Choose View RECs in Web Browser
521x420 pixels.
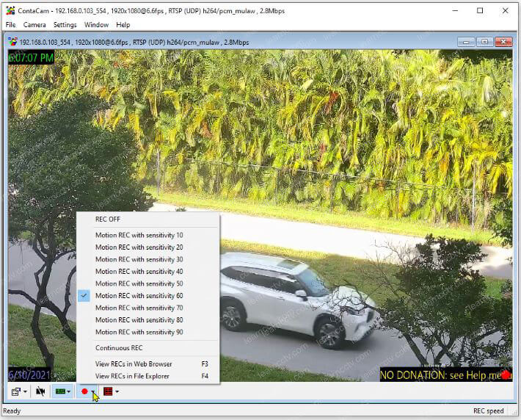(134, 364)
